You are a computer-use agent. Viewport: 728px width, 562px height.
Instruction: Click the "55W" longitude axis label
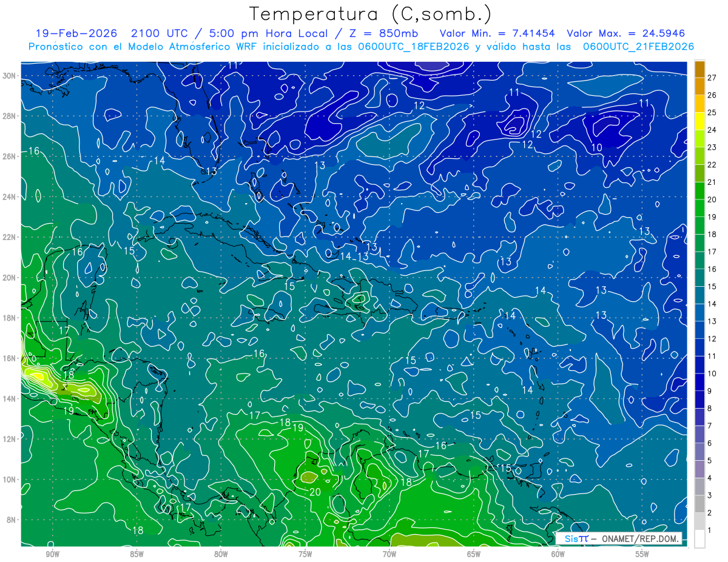[642, 554]
